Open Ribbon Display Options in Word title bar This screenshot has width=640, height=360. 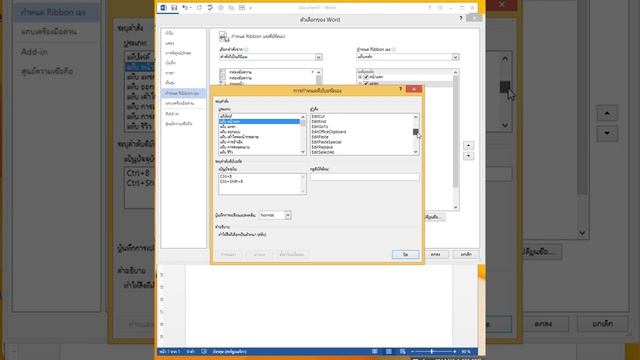tap(440, 8)
